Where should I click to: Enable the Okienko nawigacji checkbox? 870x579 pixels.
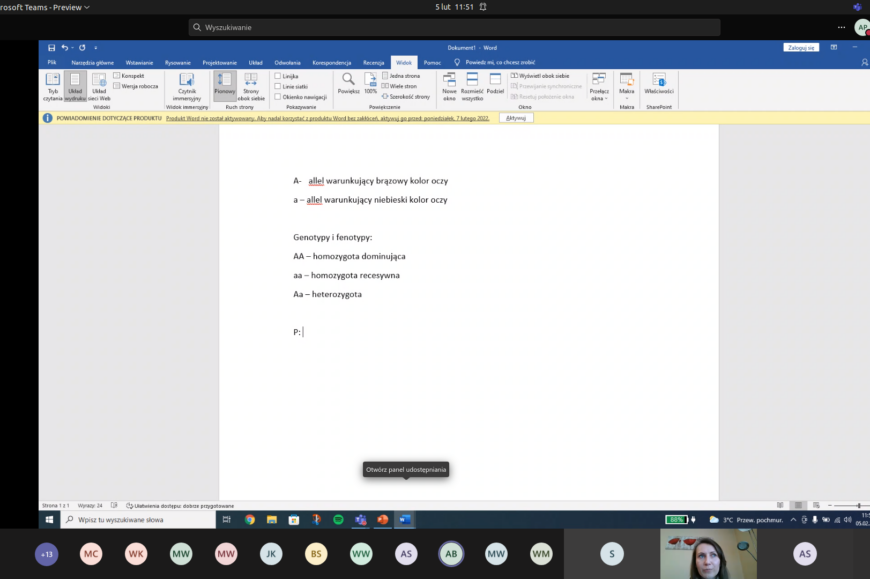click(x=278, y=97)
